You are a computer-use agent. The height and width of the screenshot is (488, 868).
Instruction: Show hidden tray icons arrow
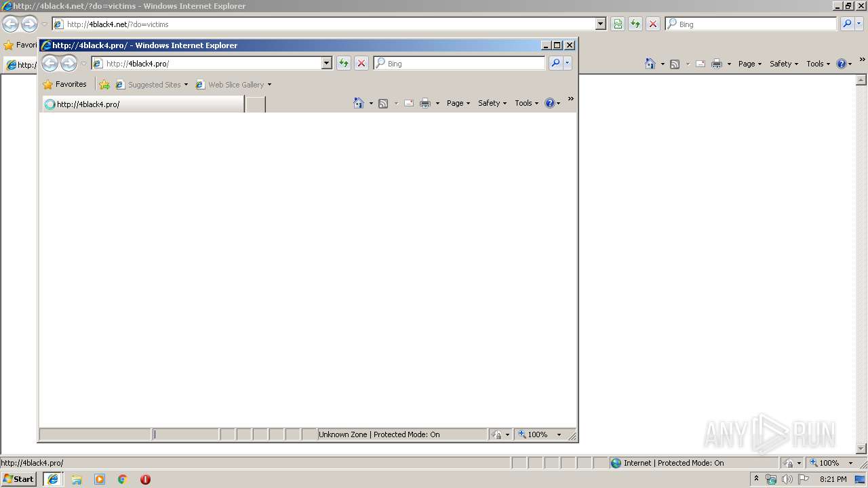point(756,479)
